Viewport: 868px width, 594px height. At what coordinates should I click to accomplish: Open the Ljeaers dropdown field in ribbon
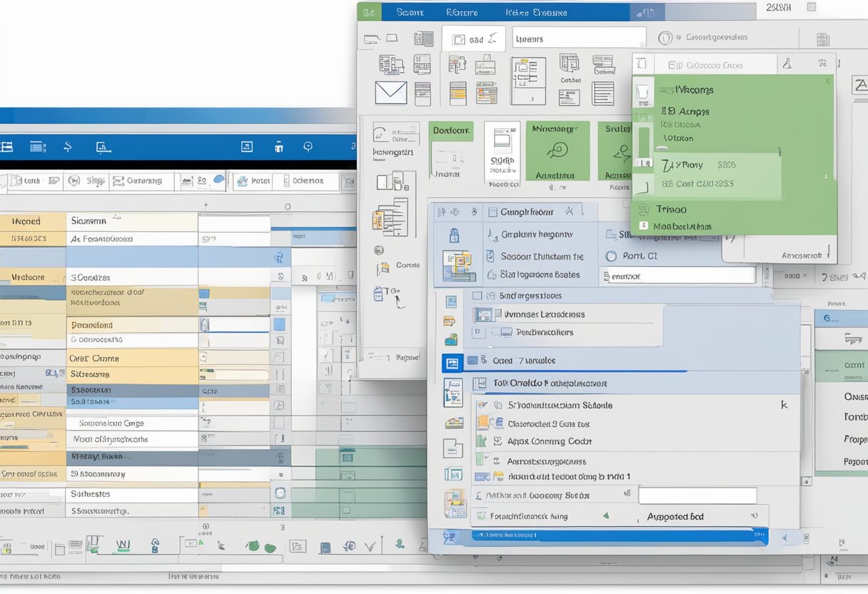point(578,39)
